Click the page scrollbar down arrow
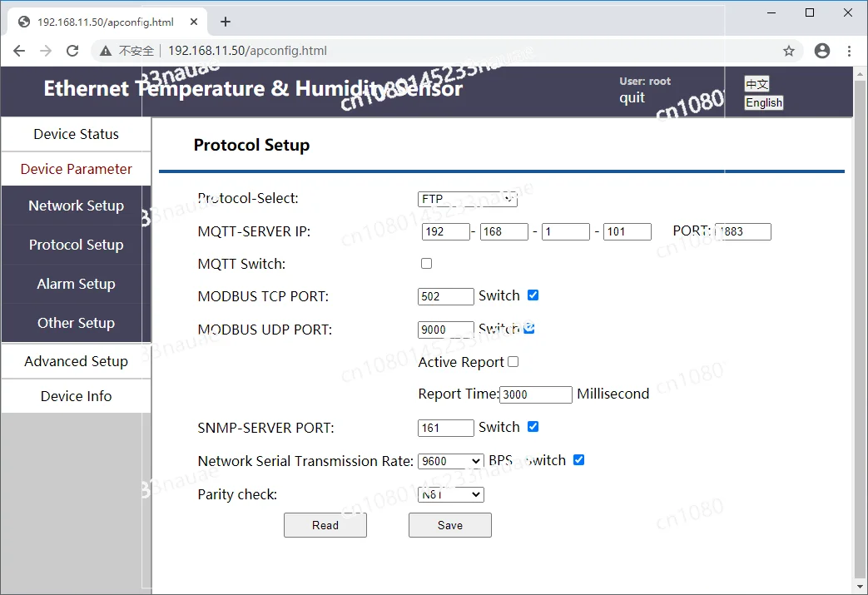 click(x=860, y=587)
